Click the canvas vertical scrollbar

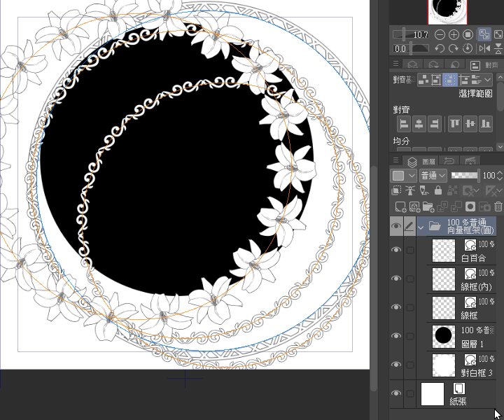click(373, 278)
